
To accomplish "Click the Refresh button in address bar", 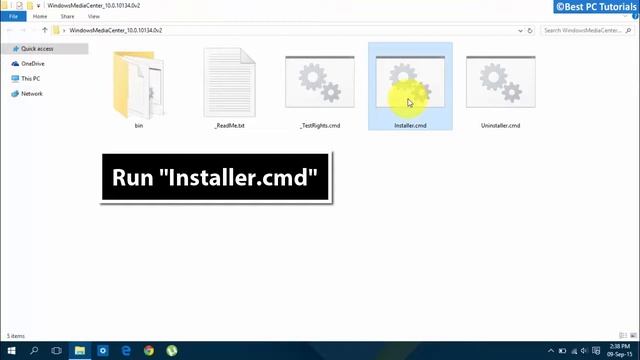I will tap(530, 31).
